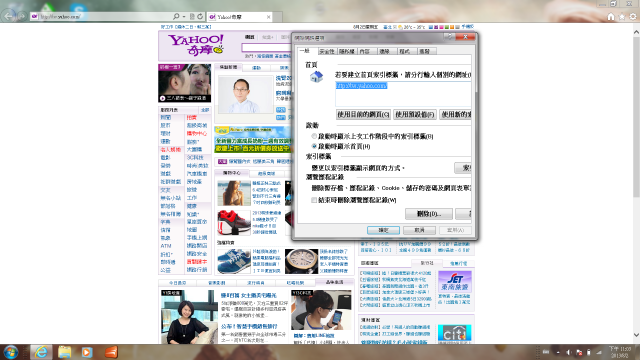The width and height of the screenshot is (640, 360).
Task: Click the orange app icon on taskbar
Action: click(111, 352)
